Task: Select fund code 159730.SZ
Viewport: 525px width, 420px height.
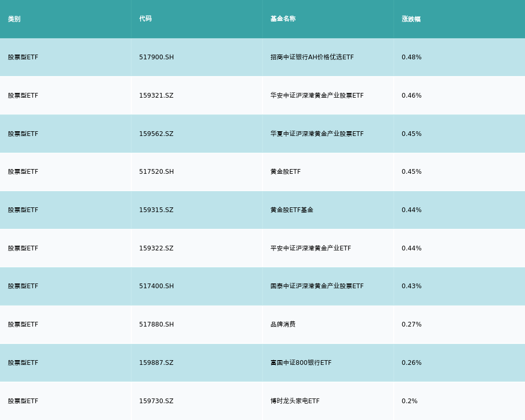Action: click(156, 401)
